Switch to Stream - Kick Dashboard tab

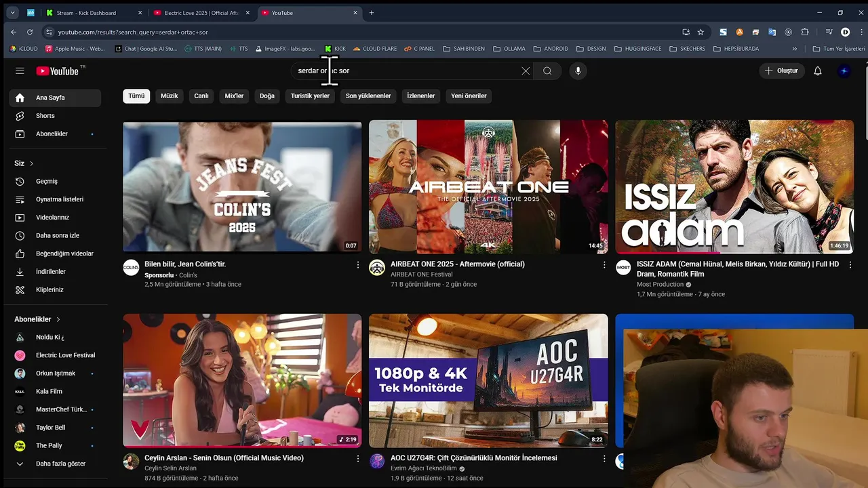click(x=94, y=13)
